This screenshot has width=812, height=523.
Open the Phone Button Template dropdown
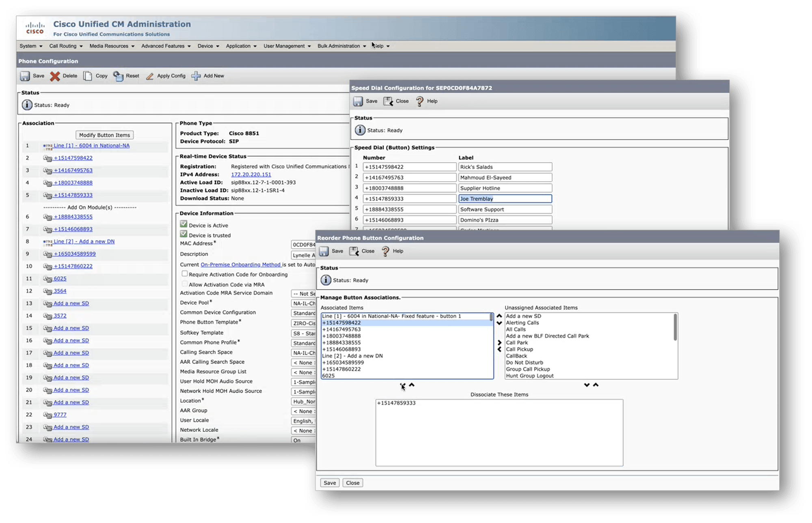pos(303,323)
